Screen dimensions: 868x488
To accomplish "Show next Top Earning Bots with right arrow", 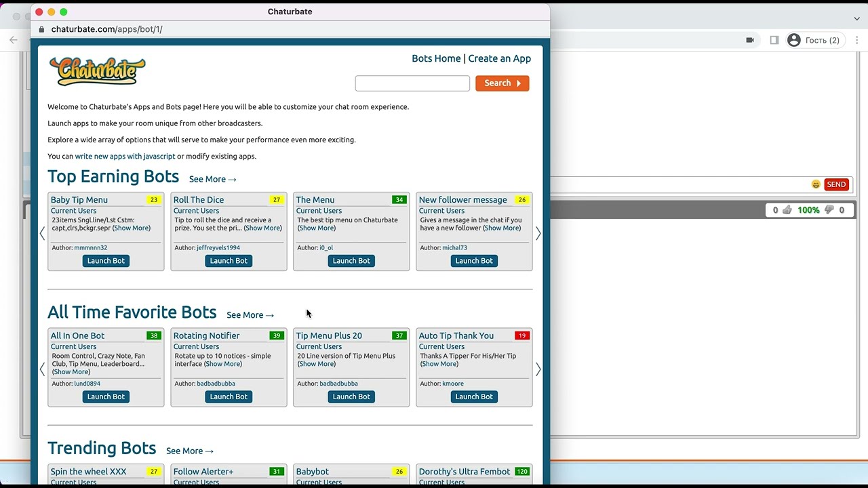I will [538, 233].
